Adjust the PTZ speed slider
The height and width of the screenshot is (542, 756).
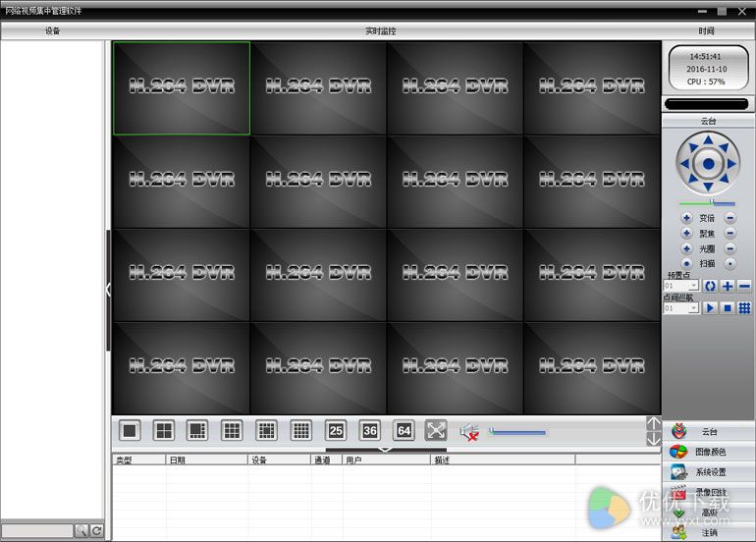pyautogui.click(x=707, y=202)
